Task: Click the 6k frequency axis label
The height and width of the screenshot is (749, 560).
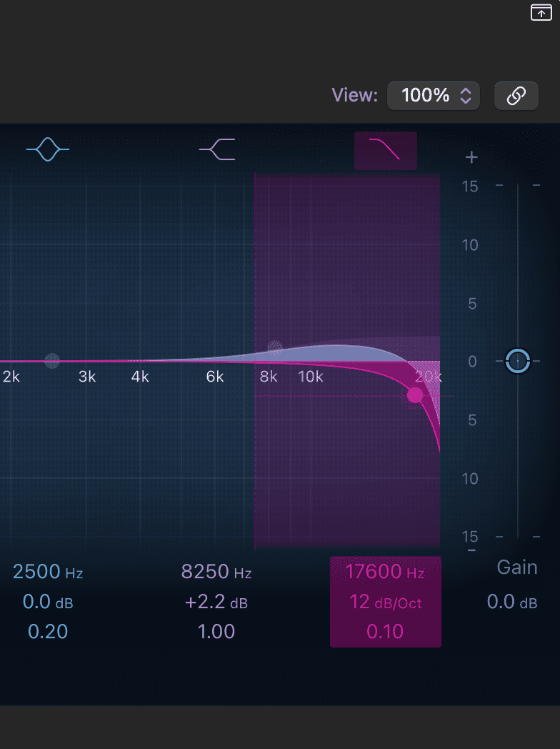Action: click(x=215, y=377)
